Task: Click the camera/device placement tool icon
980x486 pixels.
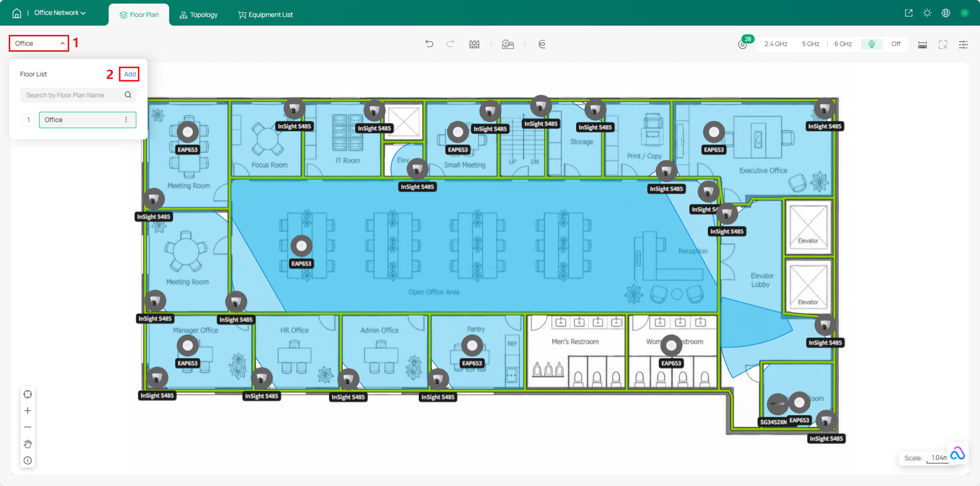Action: pyautogui.click(x=508, y=44)
